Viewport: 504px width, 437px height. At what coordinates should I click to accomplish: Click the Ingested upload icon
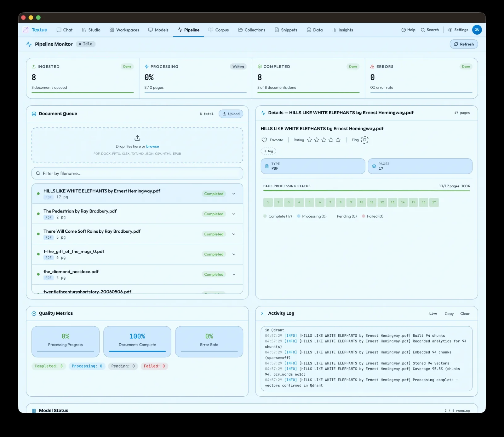[33, 67]
